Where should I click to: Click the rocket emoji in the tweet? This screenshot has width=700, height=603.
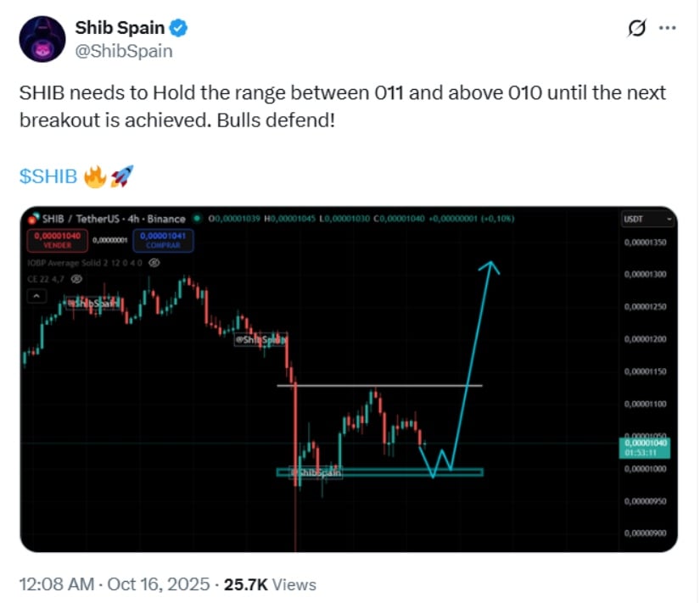click(x=121, y=177)
